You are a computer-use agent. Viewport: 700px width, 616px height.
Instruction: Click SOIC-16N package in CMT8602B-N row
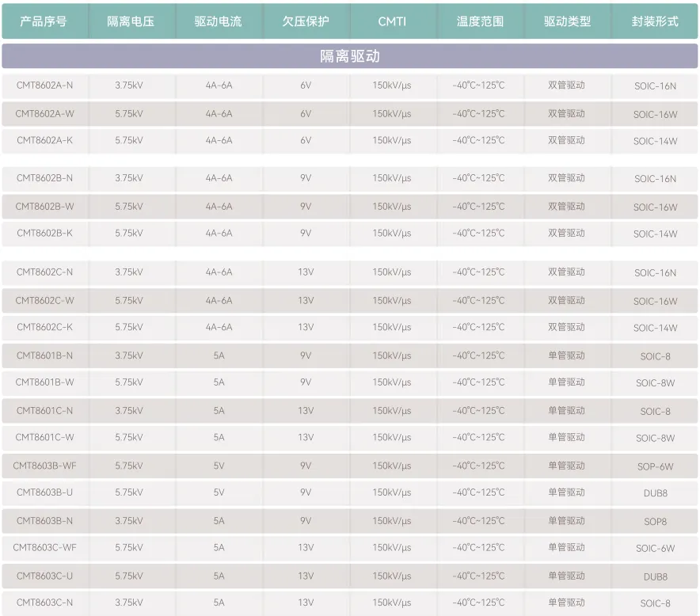click(x=656, y=179)
